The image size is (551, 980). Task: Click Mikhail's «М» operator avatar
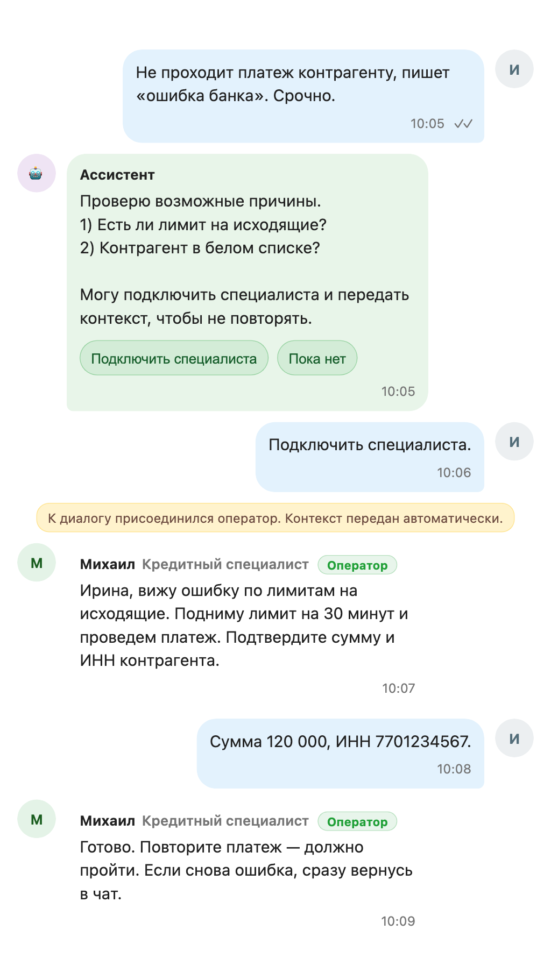click(36, 563)
